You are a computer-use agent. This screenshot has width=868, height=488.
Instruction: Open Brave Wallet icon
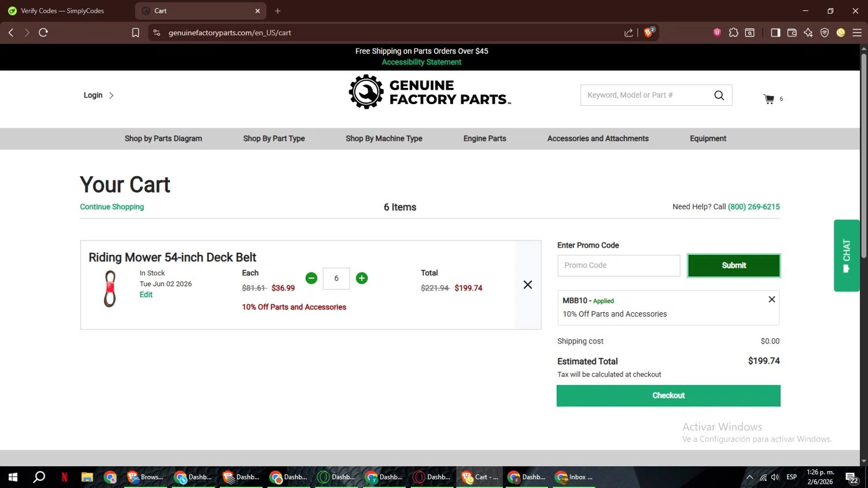click(792, 32)
